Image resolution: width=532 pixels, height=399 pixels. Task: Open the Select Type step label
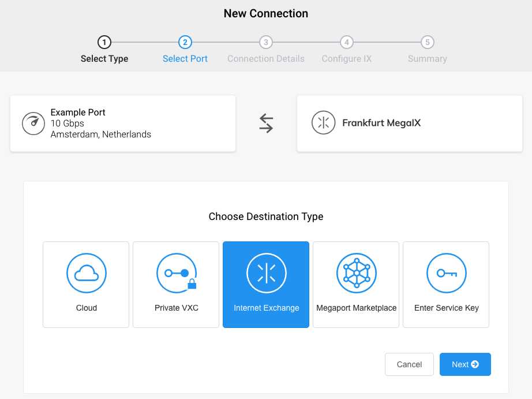[104, 59]
